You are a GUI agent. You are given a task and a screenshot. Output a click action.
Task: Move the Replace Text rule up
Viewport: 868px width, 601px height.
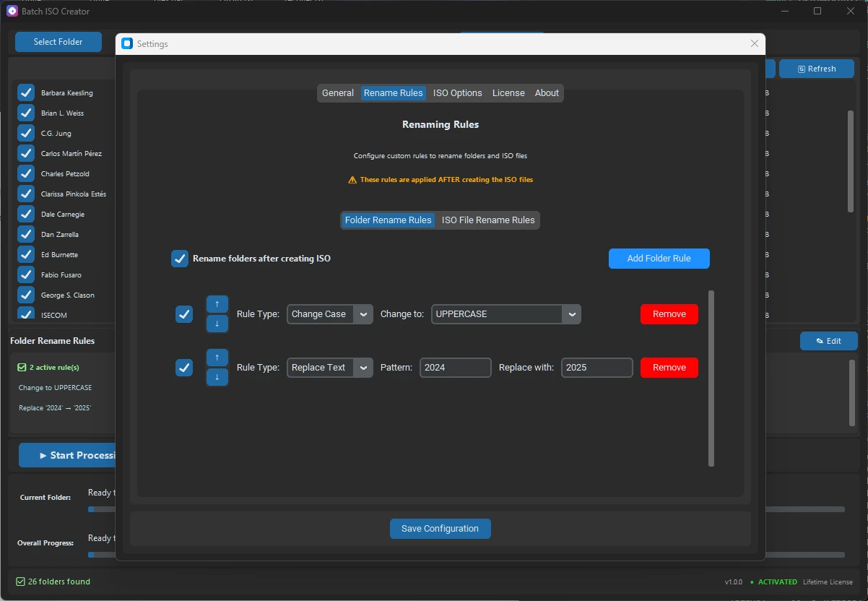[217, 358]
